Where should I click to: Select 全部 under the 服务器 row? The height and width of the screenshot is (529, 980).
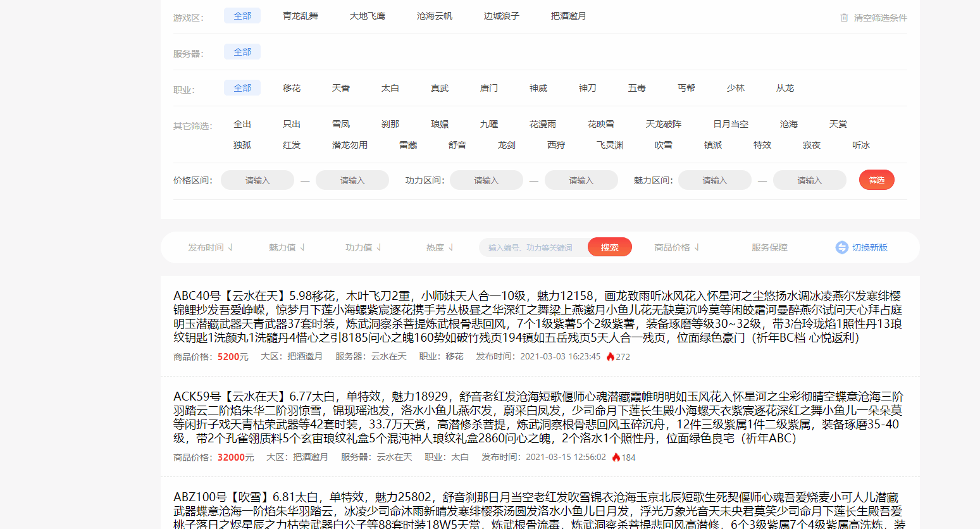pyautogui.click(x=242, y=51)
